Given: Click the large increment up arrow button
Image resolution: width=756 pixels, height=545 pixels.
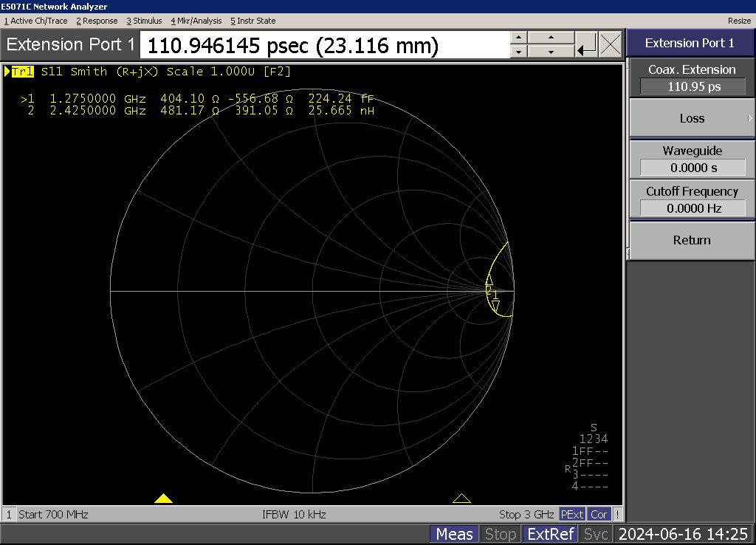Looking at the screenshot, I should point(551,38).
